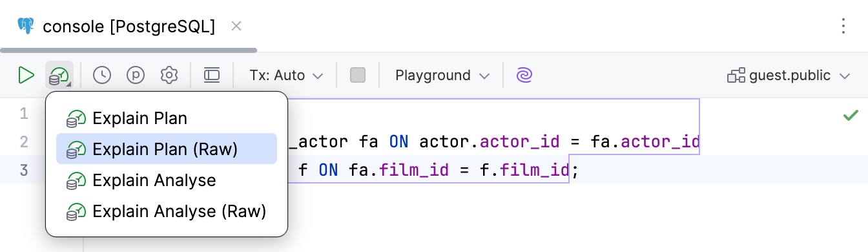
Task: Click the View Parameters P icon
Action: click(x=136, y=75)
